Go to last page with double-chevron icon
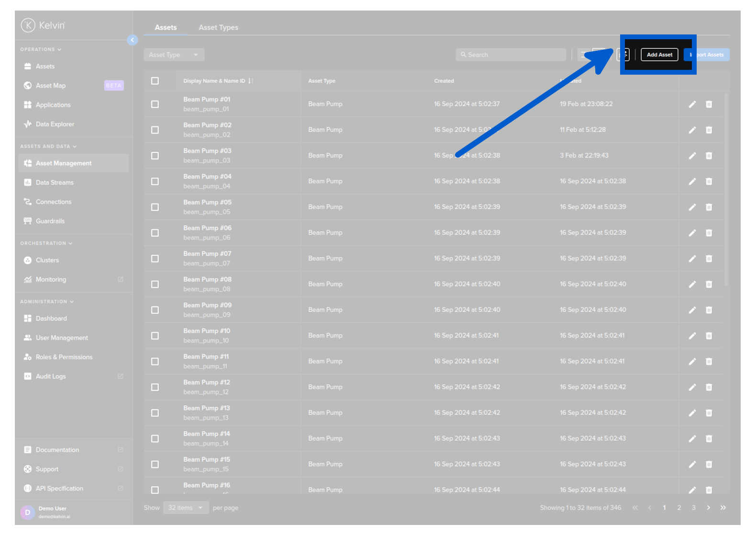Viewport: 756px width, 536px height. point(723,508)
